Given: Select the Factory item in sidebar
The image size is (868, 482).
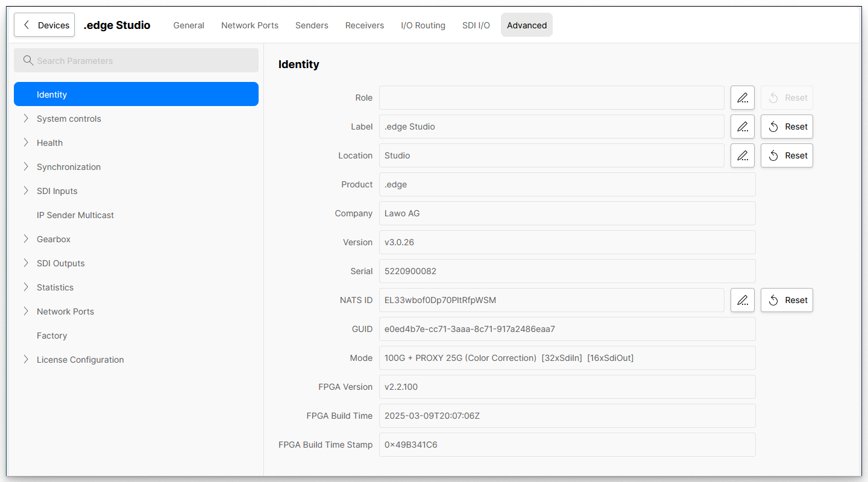Looking at the screenshot, I should [x=52, y=336].
